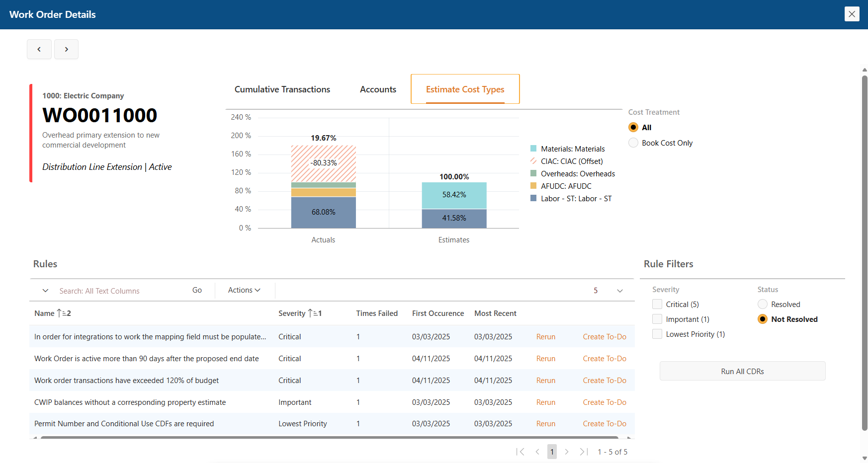Go to previous page icon
The image size is (868, 463).
pyautogui.click(x=537, y=452)
